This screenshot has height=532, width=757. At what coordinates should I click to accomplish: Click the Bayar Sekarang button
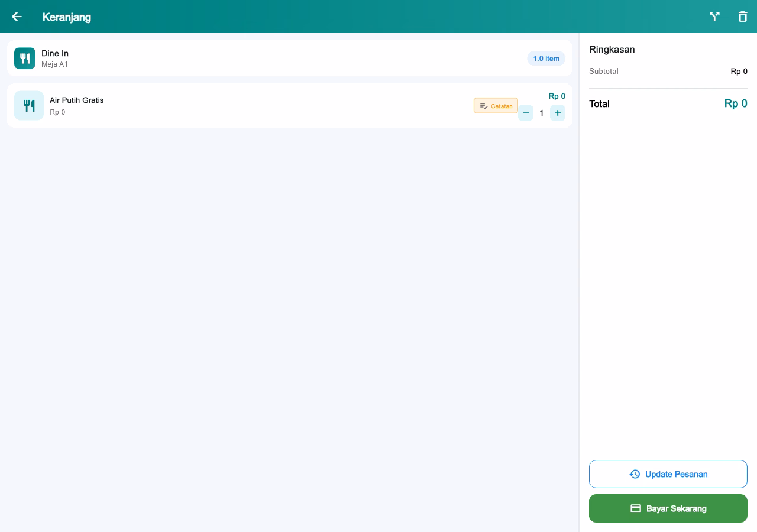(x=668, y=508)
